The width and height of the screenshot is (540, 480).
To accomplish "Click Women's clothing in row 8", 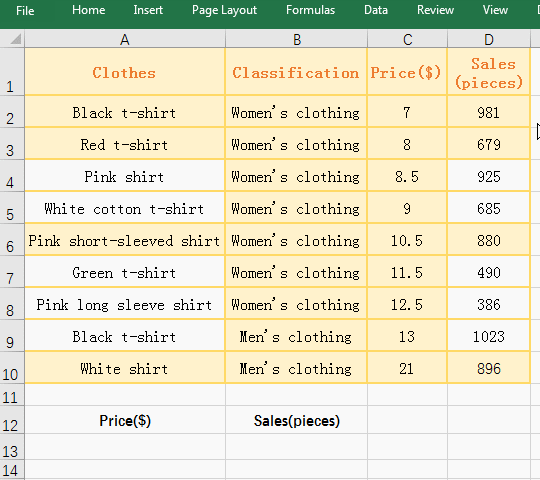I will (x=296, y=304).
